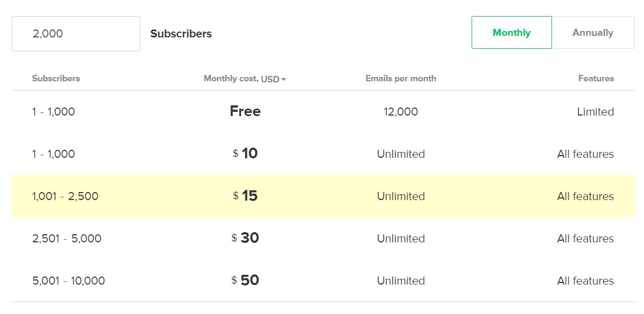Screen dimensions: 644x314
Task: Click the currency dropdown arrow icon
Action: [x=284, y=79]
